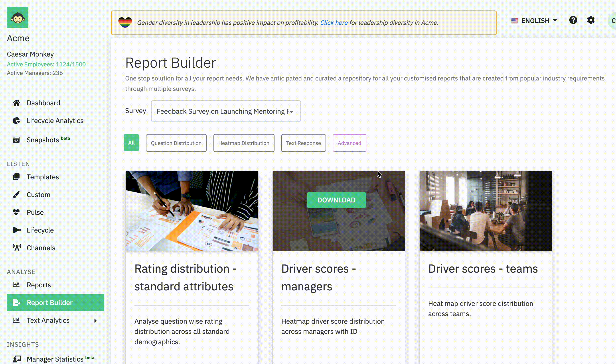Click 'Driver scores - managers' title

(x=318, y=277)
